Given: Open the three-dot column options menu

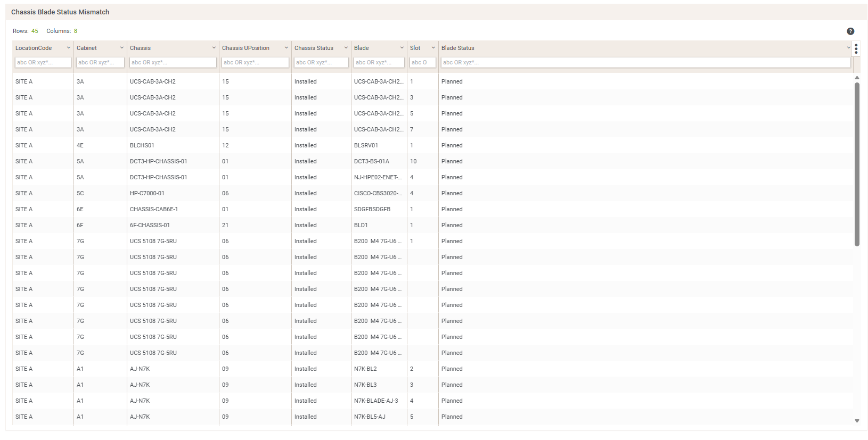Looking at the screenshot, I should [x=856, y=49].
